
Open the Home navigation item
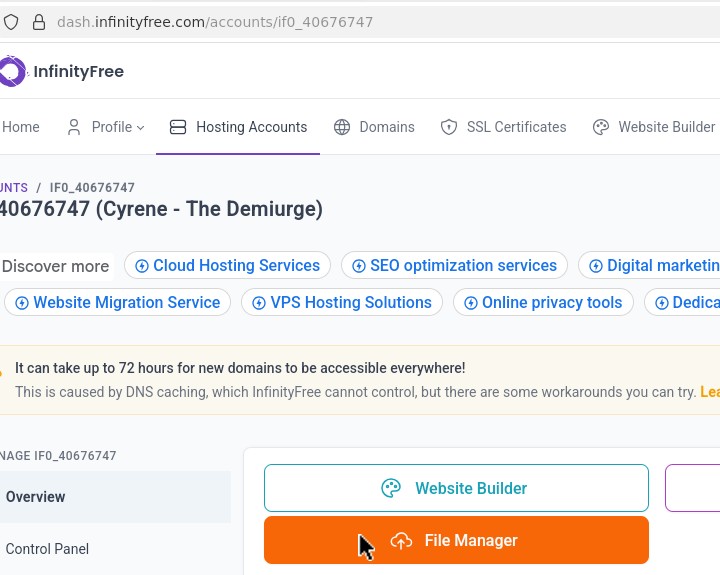[21, 127]
